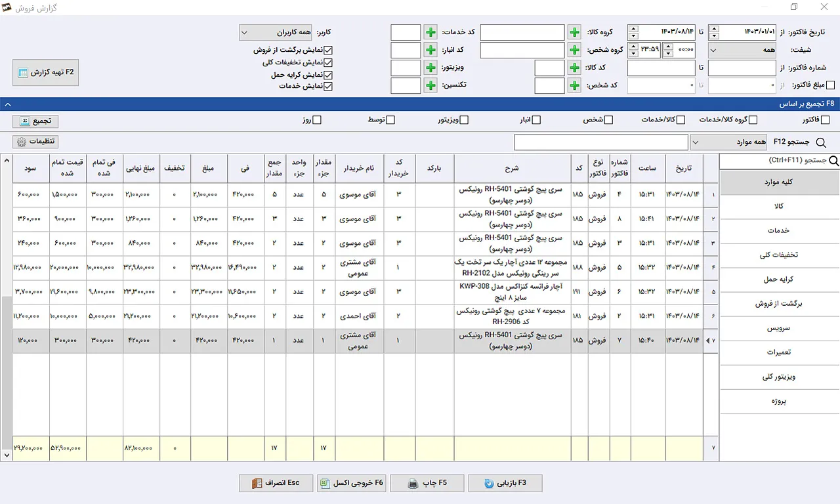
Task: Click the green plus beside تکنسین
Action: coord(430,85)
